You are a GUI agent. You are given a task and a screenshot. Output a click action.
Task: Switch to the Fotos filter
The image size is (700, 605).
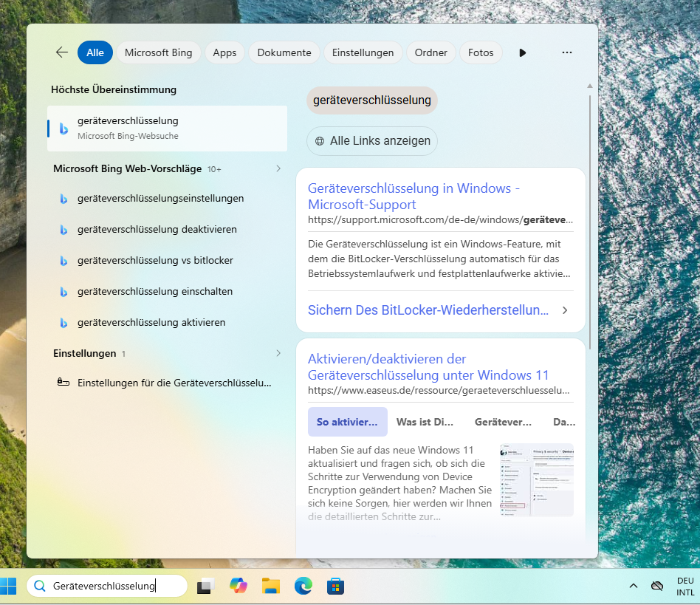pos(481,52)
